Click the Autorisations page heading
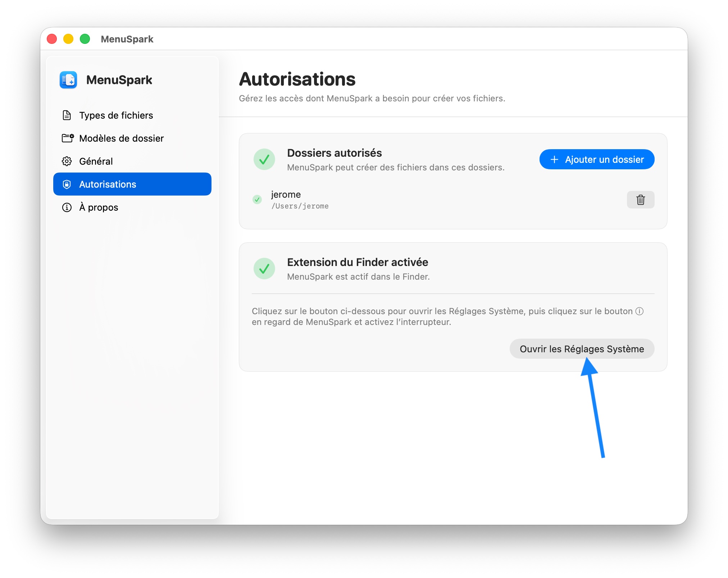The image size is (728, 578). coord(297,79)
